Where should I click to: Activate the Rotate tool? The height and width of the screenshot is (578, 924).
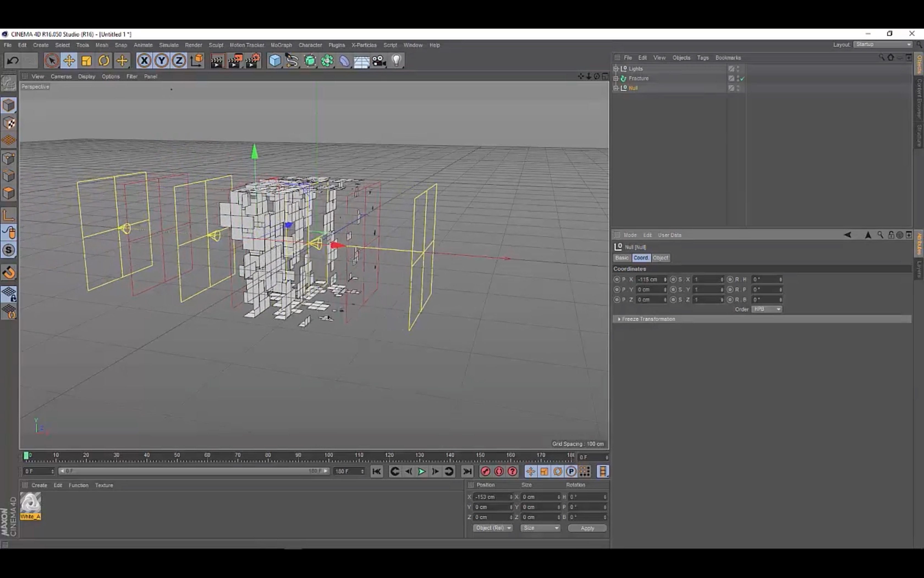pos(104,60)
